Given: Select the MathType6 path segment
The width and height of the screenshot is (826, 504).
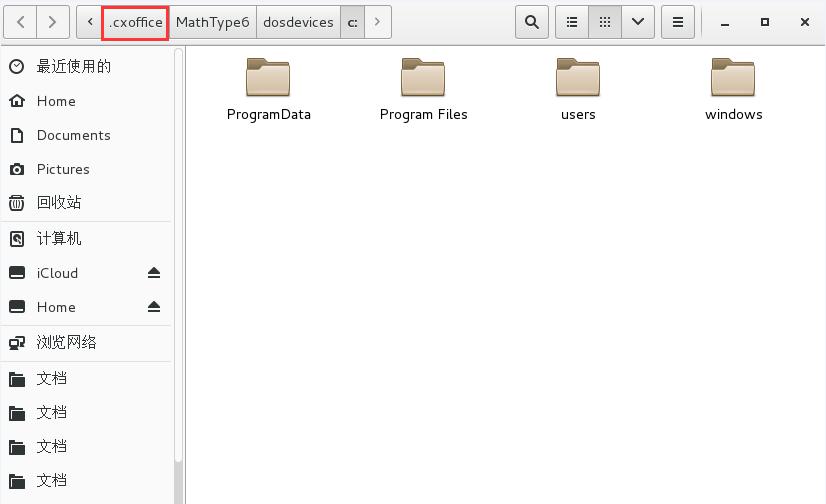Looking at the screenshot, I should pos(212,22).
